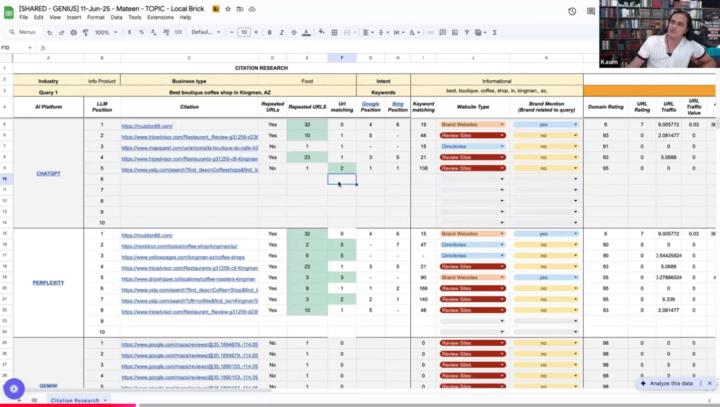Open text wrapping dropdown
The image size is (720, 407).
point(398,33)
